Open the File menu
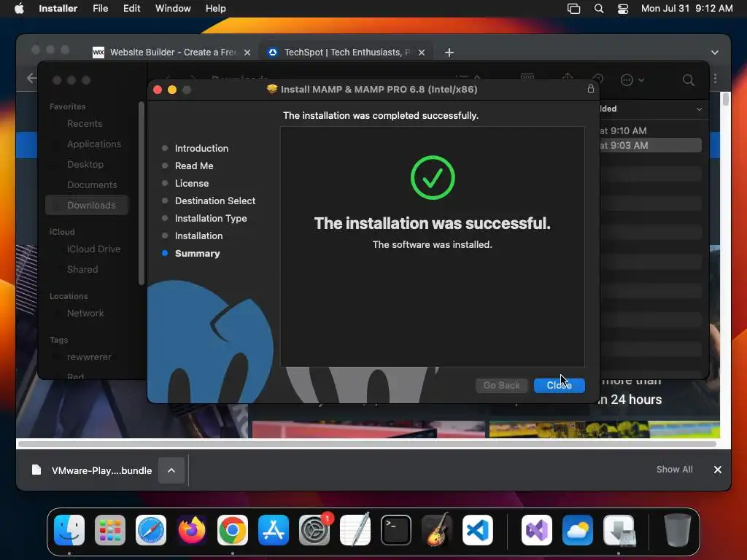This screenshot has height=560, width=747. point(100,9)
